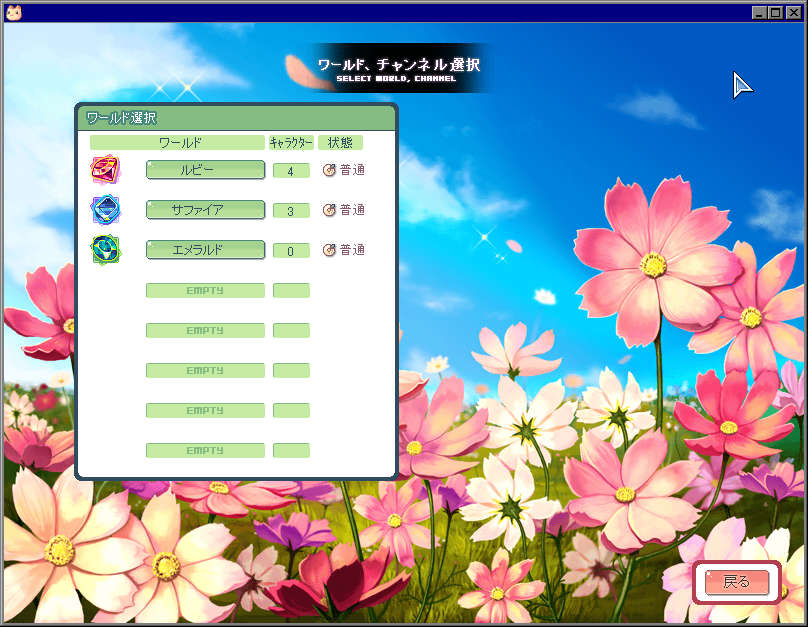The image size is (808, 627).
Task: Click the status icon next to ルビー 普通
Action: pos(329,170)
